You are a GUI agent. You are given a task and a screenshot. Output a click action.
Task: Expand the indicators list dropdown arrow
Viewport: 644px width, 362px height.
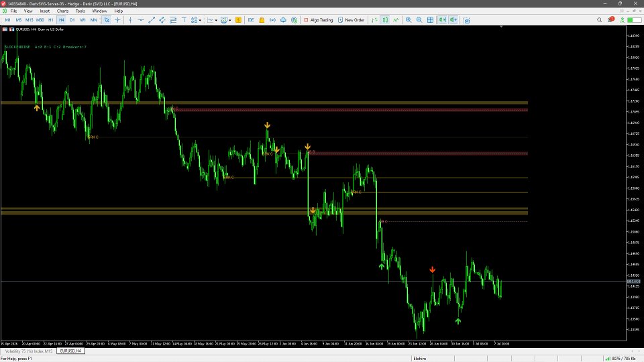(x=216, y=20)
